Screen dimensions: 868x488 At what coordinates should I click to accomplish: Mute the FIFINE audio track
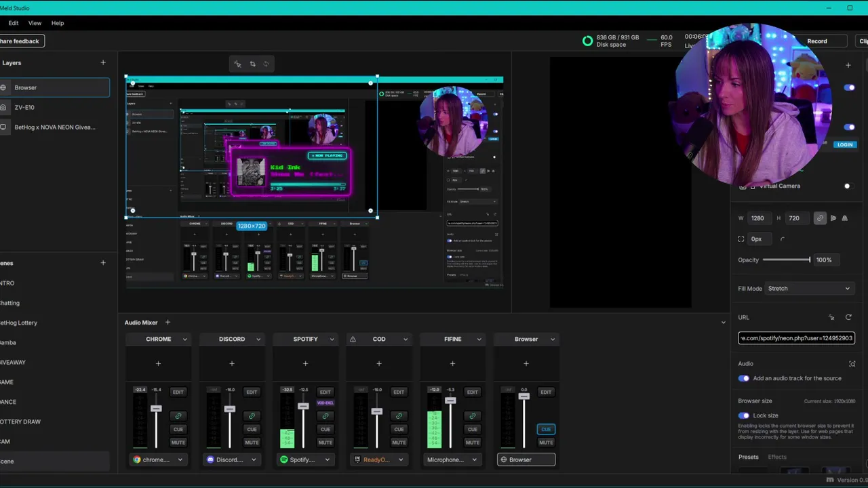point(473,443)
